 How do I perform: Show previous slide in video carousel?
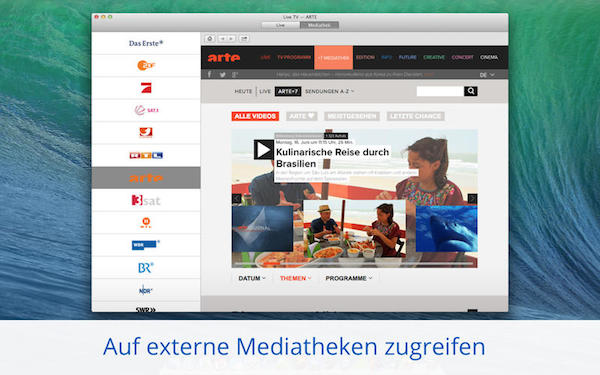click(x=236, y=199)
